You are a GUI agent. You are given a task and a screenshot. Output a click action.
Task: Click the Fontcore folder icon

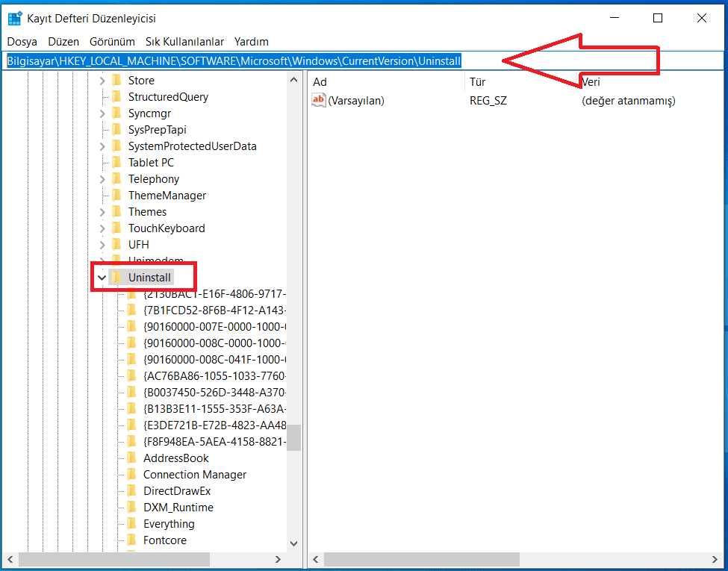point(132,540)
